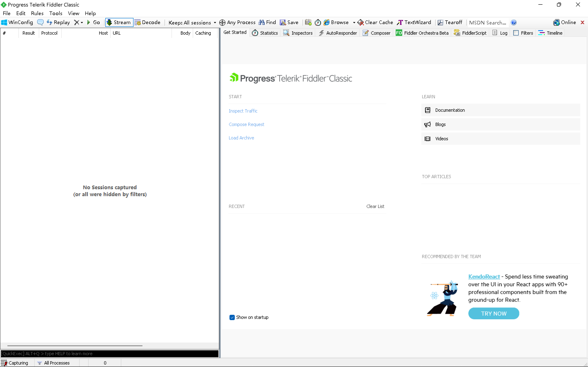588x367 pixels.
Task: Click the Clear Cache icon
Action: click(x=361, y=22)
